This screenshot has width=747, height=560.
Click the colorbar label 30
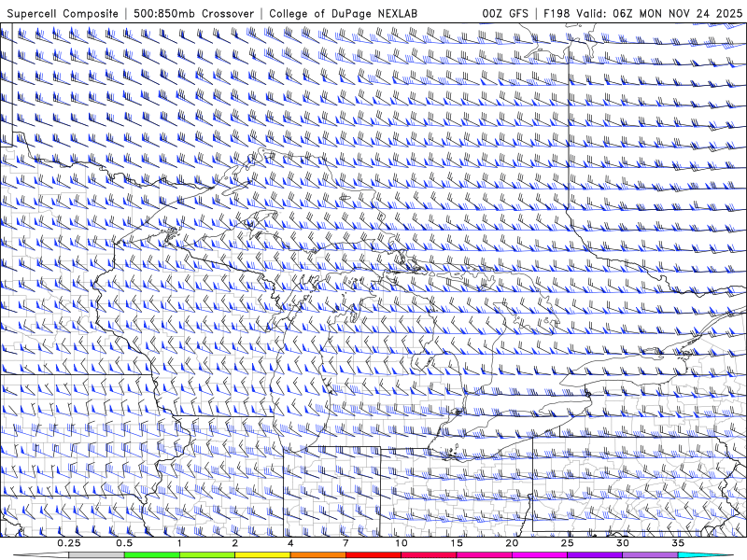(x=623, y=543)
